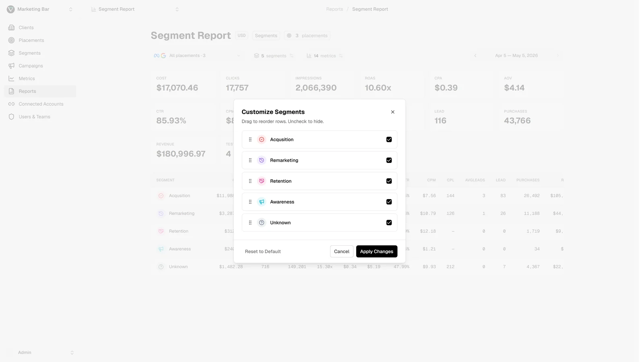Open Placements in the sidebar

point(40,40)
